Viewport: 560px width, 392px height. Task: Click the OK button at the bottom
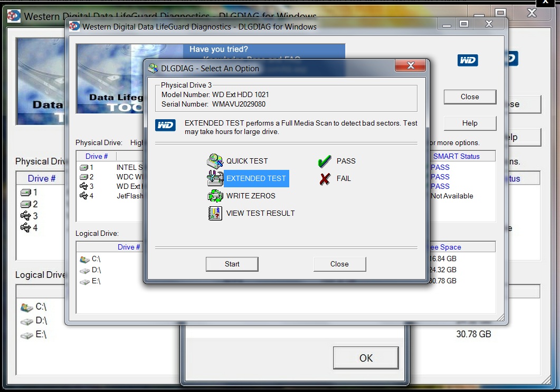click(x=366, y=358)
